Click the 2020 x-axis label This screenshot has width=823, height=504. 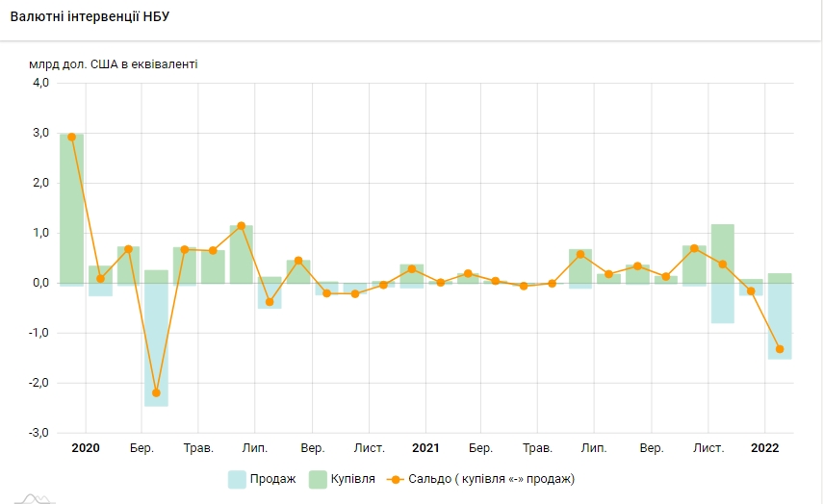pyautogui.click(x=86, y=448)
